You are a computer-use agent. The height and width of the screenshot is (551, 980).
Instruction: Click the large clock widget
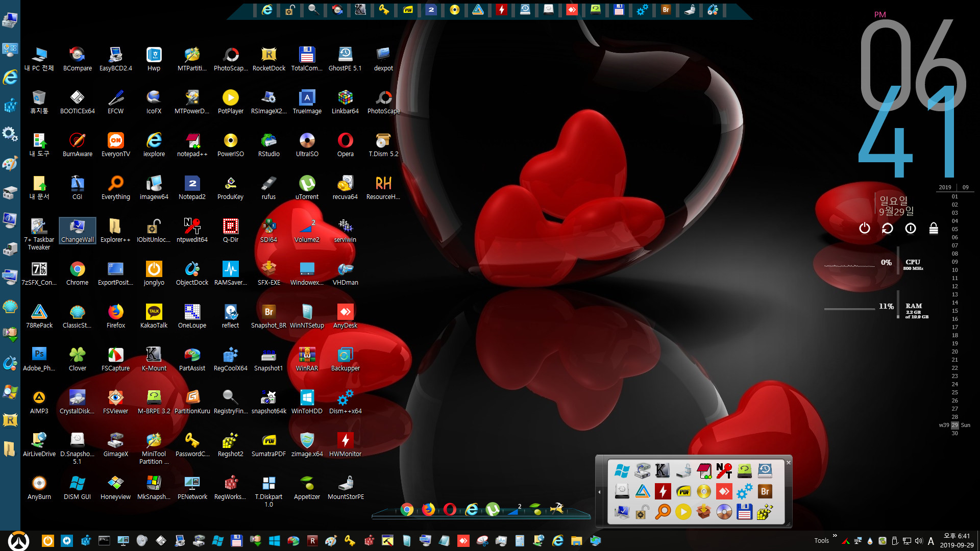click(913, 98)
